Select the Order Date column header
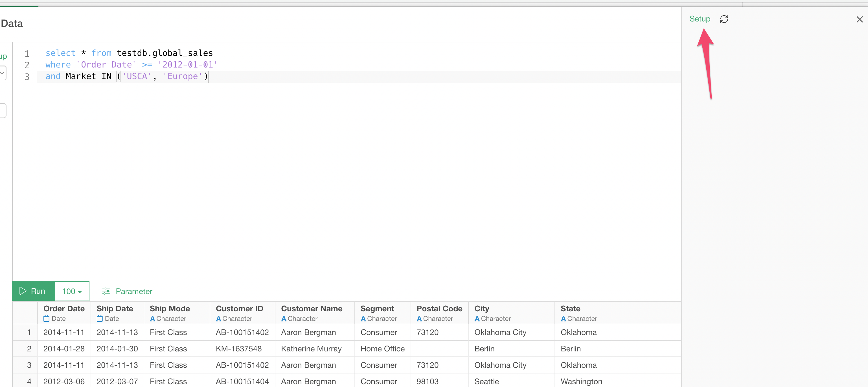 64,313
